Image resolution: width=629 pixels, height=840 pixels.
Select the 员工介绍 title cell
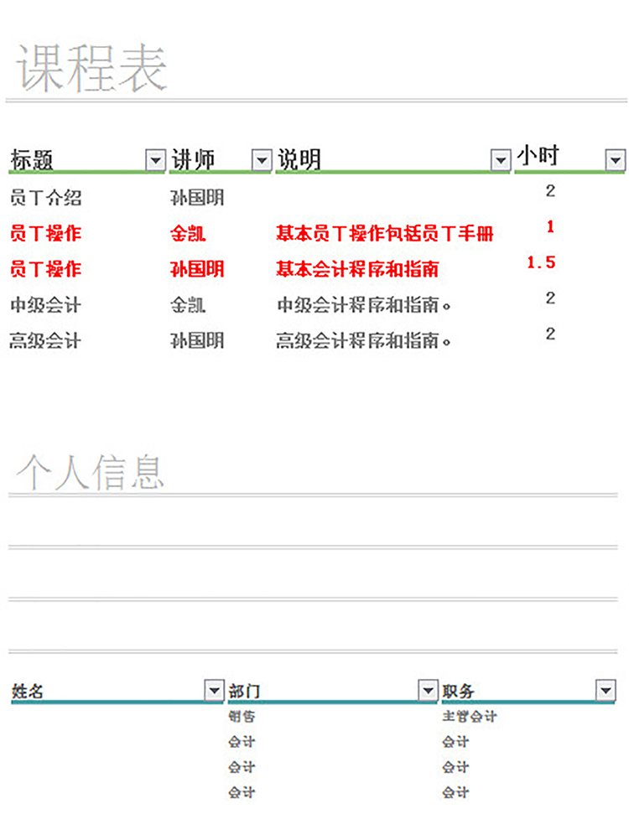click(x=45, y=198)
